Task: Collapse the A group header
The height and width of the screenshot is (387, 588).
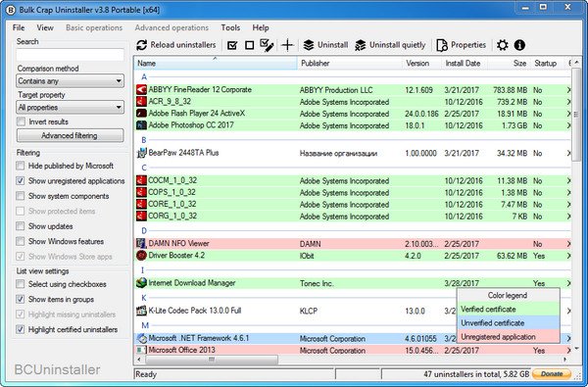Action: coord(144,76)
